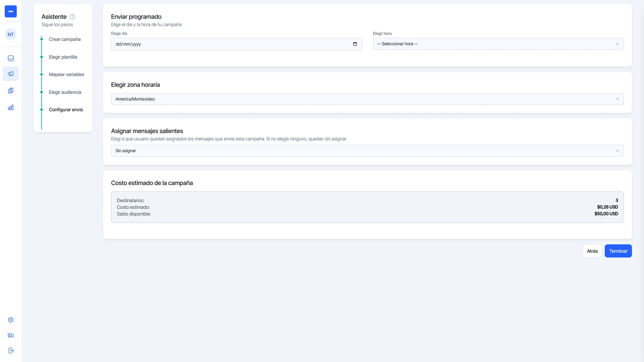Open the settings gear icon
This screenshot has width=644, height=362.
pyautogui.click(x=11, y=320)
